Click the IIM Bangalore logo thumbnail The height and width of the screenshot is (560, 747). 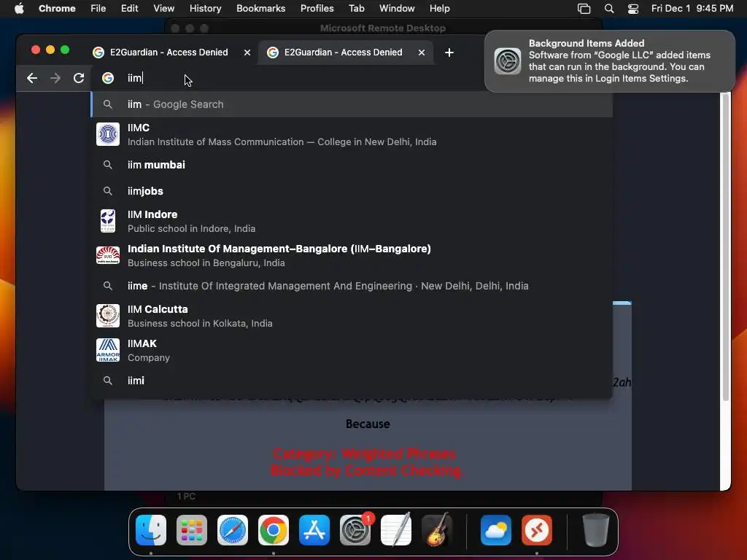point(108,255)
